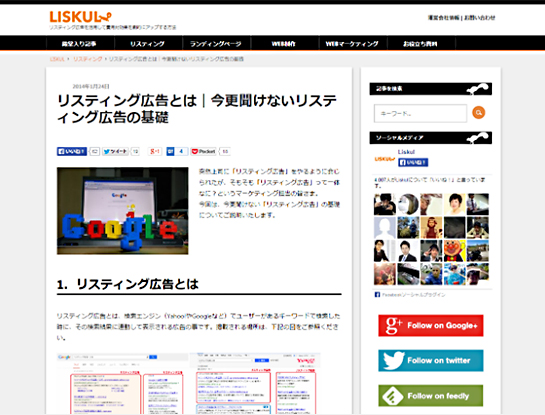
Task: Click the Google +1 share button
Action: tap(155, 152)
